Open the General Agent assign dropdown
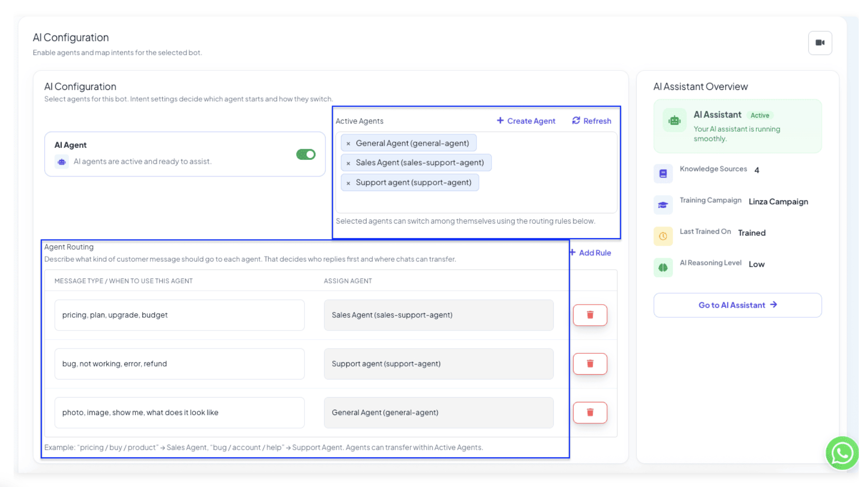Viewport: 868px width, 487px height. pyautogui.click(x=439, y=412)
